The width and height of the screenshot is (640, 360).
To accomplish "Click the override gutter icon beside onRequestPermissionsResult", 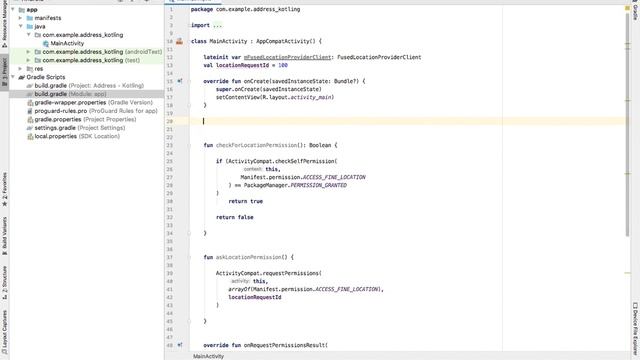I will coord(180,345).
